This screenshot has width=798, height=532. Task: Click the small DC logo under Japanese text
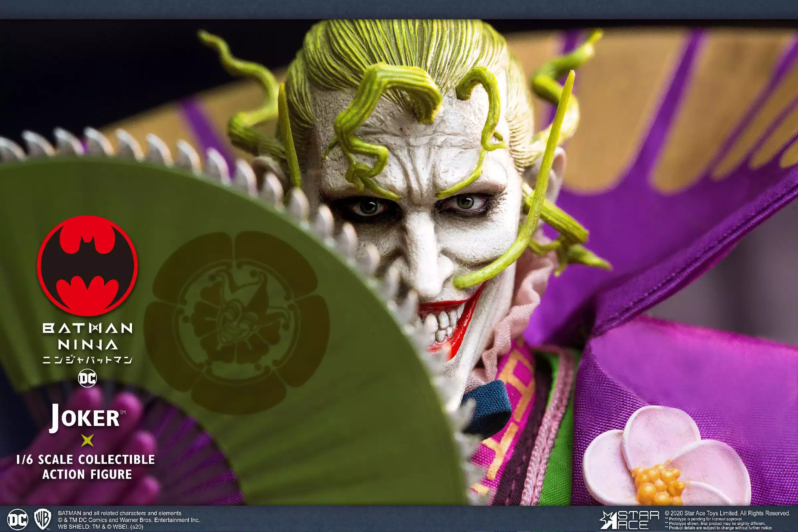87,378
